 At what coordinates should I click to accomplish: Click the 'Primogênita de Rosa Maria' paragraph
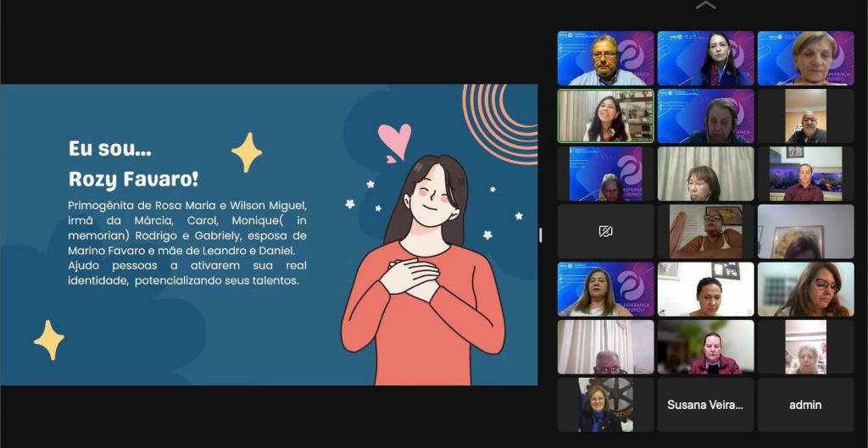coord(187,242)
